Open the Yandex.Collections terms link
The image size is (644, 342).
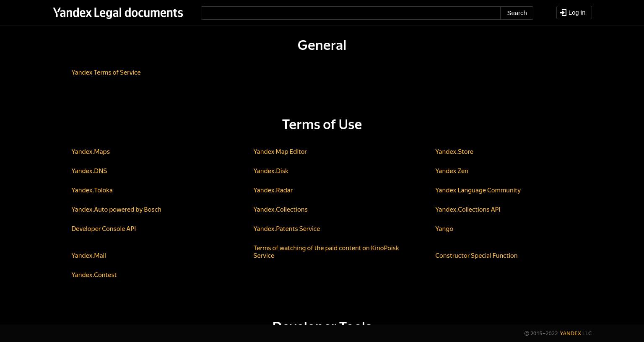pos(280,210)
